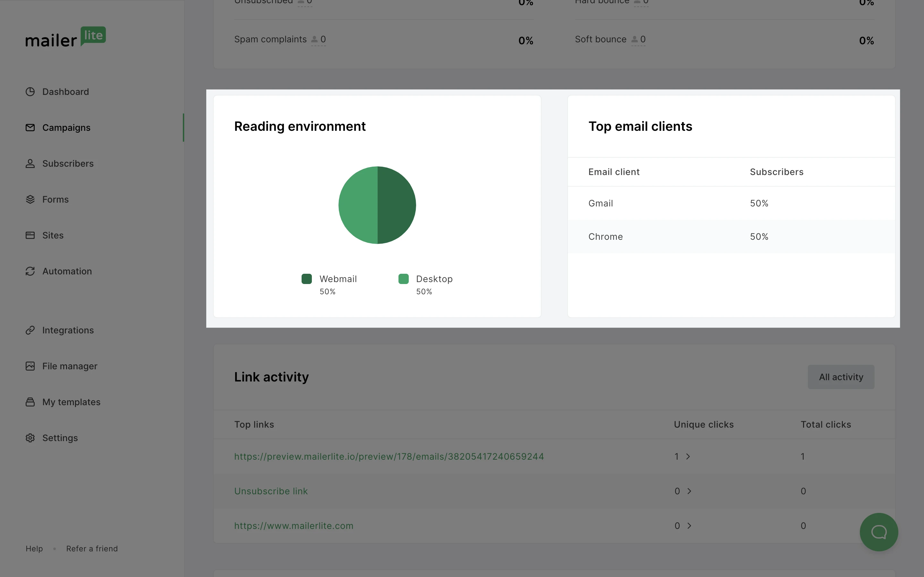The image size is (924, 577).
Task: Click the Automation refresh icon
Action: tap(30, 271)
